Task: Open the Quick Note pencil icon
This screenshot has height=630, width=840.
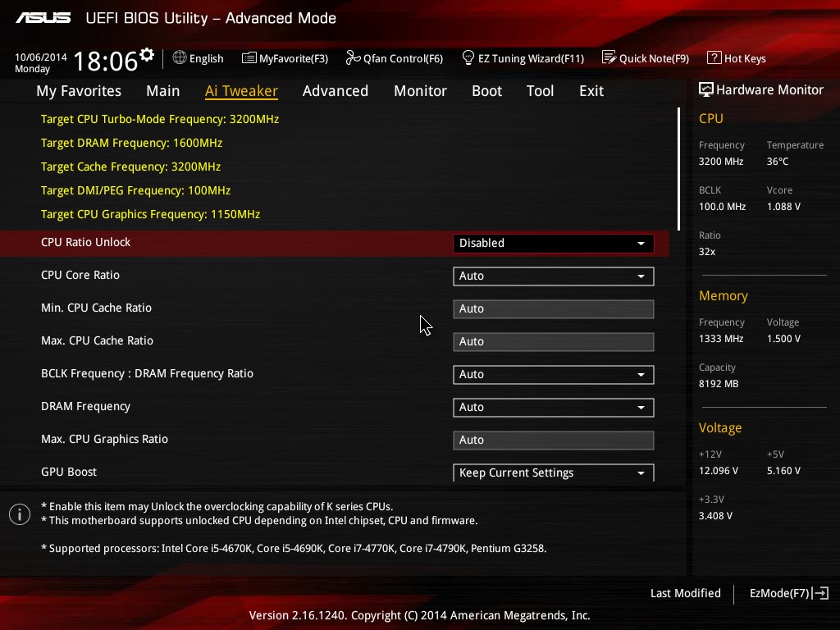Action: click(609, 57)
